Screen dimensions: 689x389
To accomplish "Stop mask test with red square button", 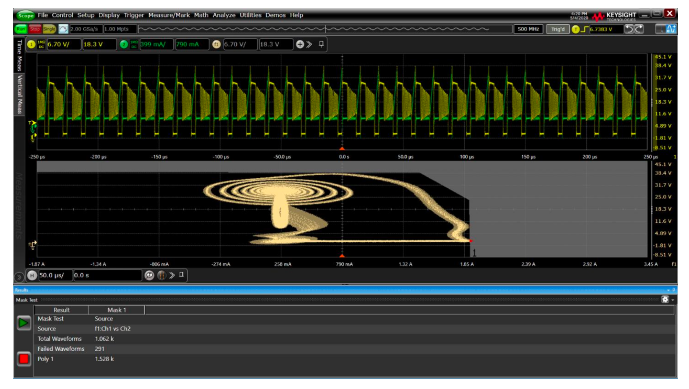I will pos(24,359).
